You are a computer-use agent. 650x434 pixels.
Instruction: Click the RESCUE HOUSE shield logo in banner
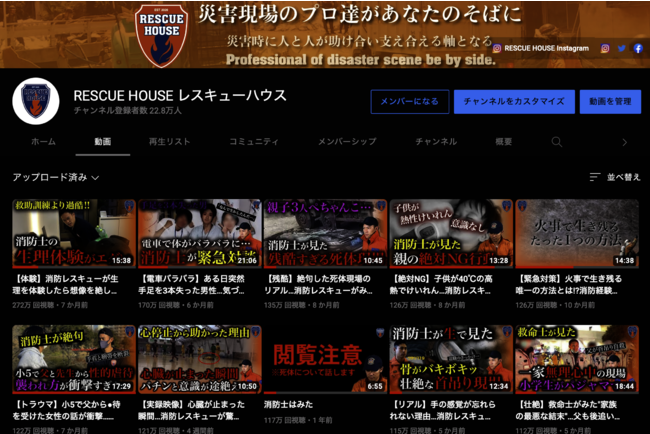pos(161,36)
